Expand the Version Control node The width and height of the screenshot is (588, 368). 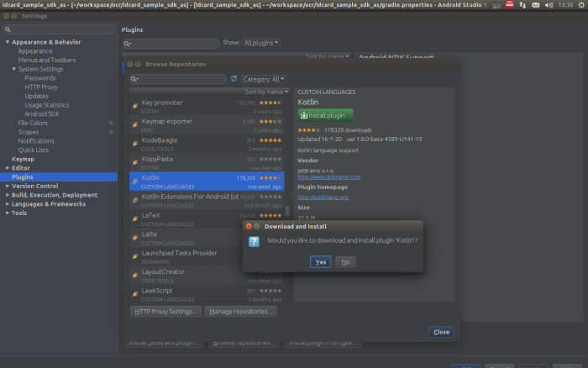8,186
